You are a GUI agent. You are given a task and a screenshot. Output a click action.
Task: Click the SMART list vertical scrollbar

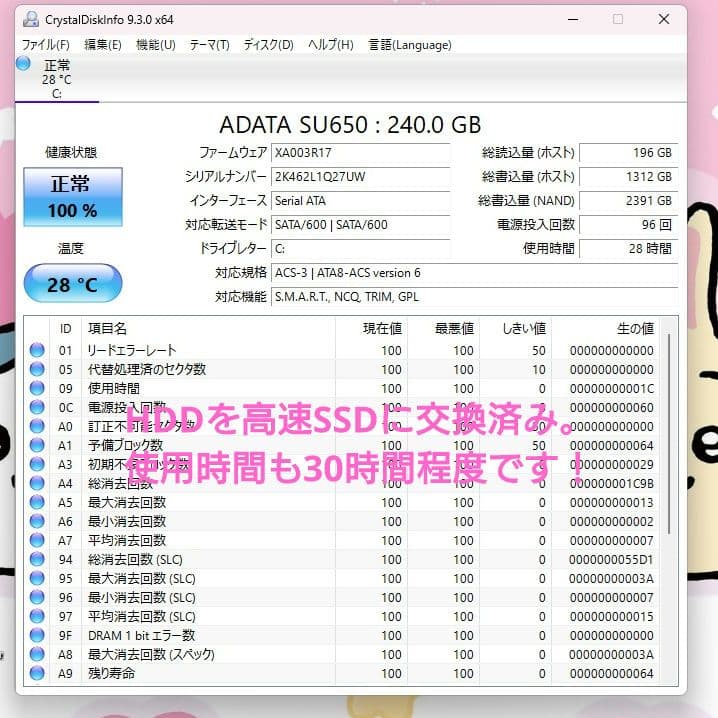click(669, 434)
